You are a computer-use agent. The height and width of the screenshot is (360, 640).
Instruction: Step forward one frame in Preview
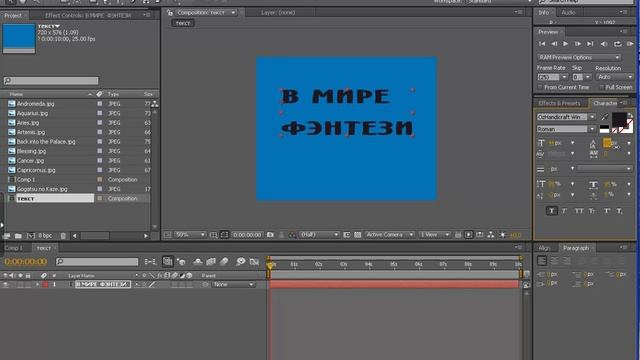[x=578, y=44]
